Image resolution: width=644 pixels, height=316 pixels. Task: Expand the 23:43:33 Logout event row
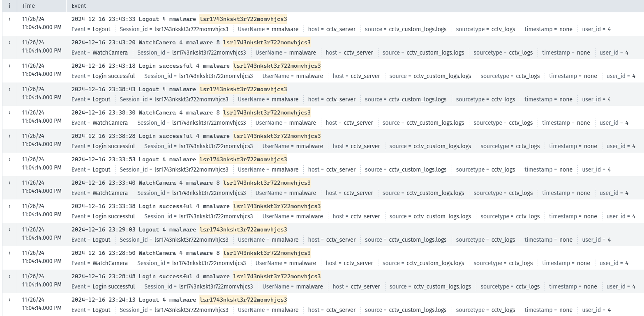click(9, 19)
